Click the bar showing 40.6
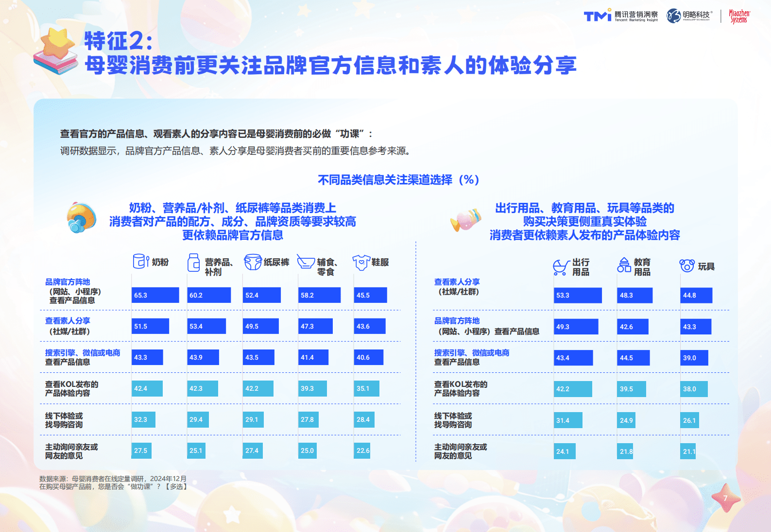This screenshot has height=532, width=771. 368,357
